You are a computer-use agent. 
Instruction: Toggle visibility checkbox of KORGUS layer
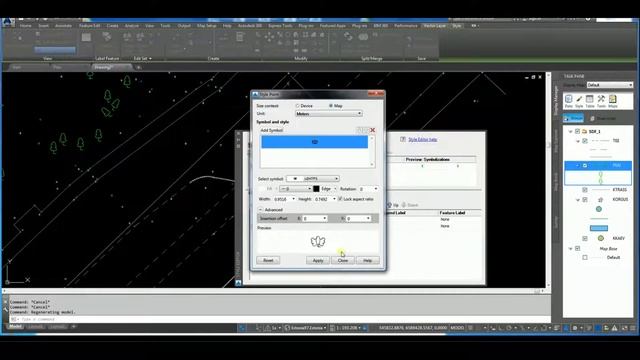coord(584,200)
